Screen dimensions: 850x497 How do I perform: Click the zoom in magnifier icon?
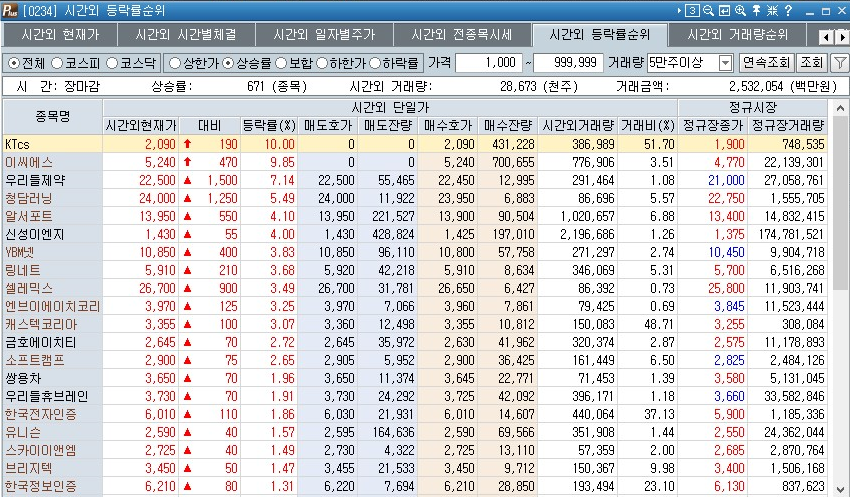pos(740,10)
